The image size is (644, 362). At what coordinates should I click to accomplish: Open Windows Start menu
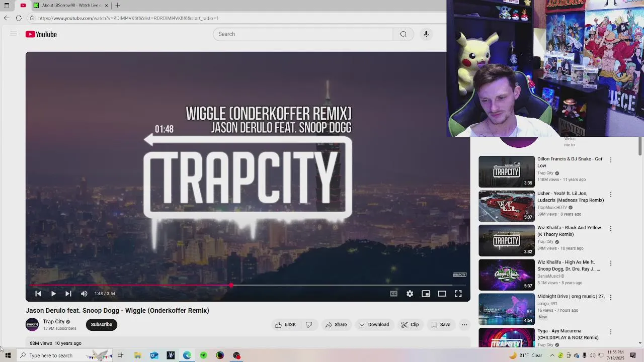click(x=8, y=355)
